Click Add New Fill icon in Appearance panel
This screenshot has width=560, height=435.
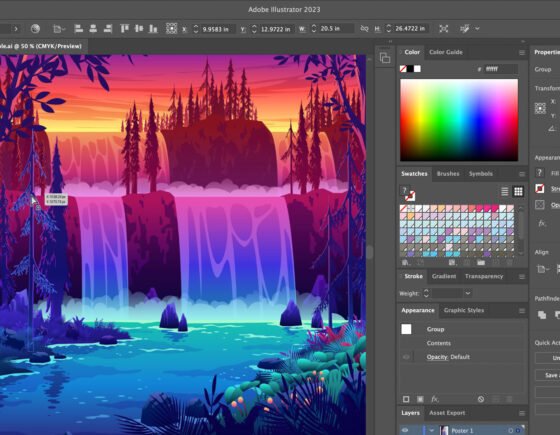tap(420, 399)
